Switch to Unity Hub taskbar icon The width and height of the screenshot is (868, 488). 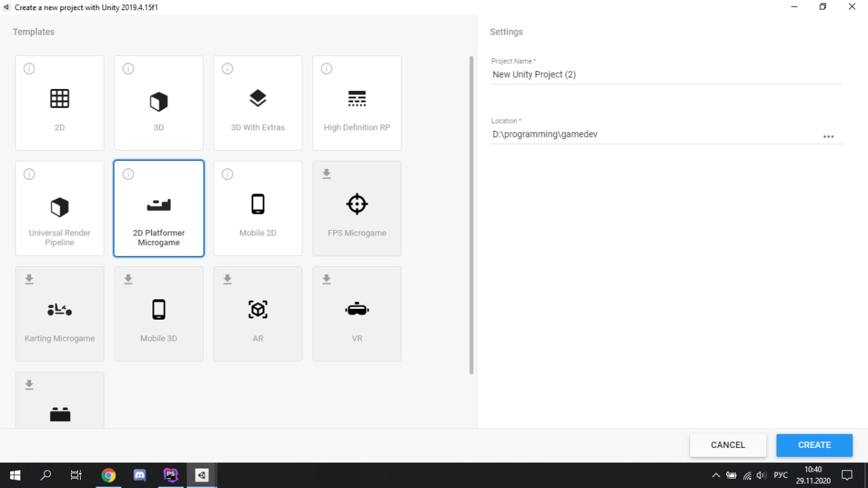201,475
